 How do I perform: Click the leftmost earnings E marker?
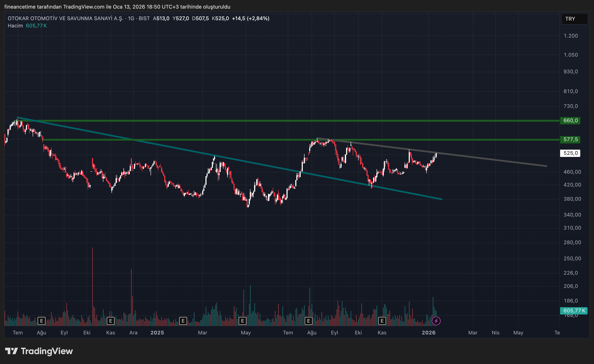(x=41, y=321)
